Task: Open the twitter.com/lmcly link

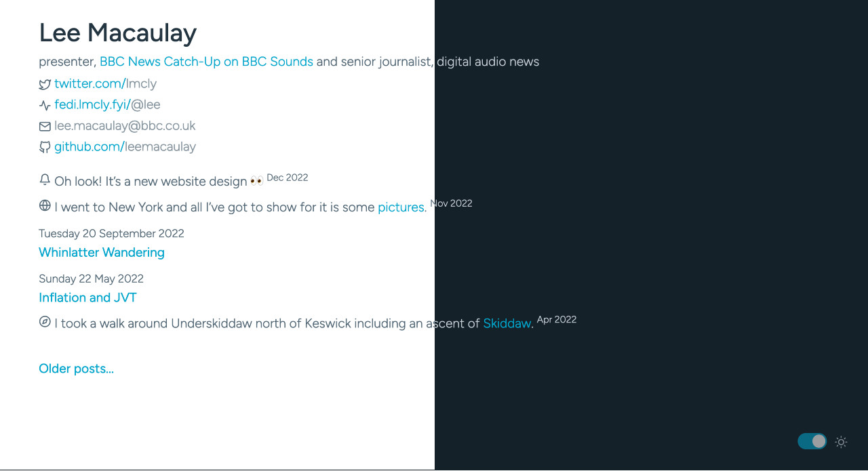Action: [x=106, y=83]
